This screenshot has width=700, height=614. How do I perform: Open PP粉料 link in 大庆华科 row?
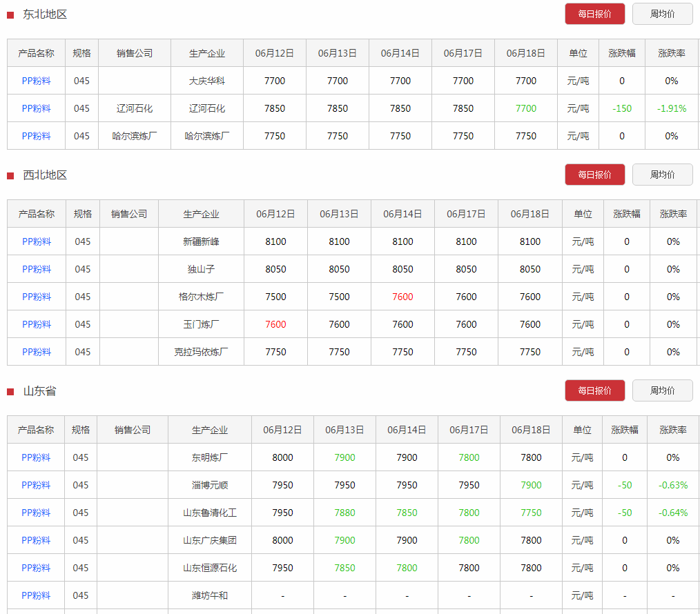click(x=36, y=81)
